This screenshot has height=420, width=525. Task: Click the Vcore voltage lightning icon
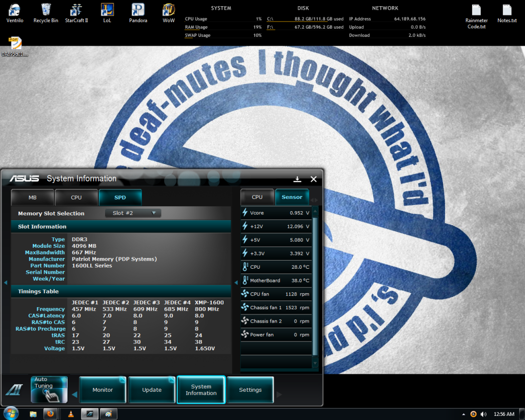tap(245, 213)
